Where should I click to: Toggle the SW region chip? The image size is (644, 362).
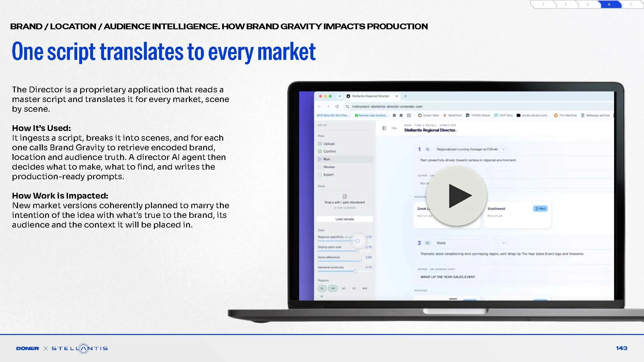click(333, 289)
